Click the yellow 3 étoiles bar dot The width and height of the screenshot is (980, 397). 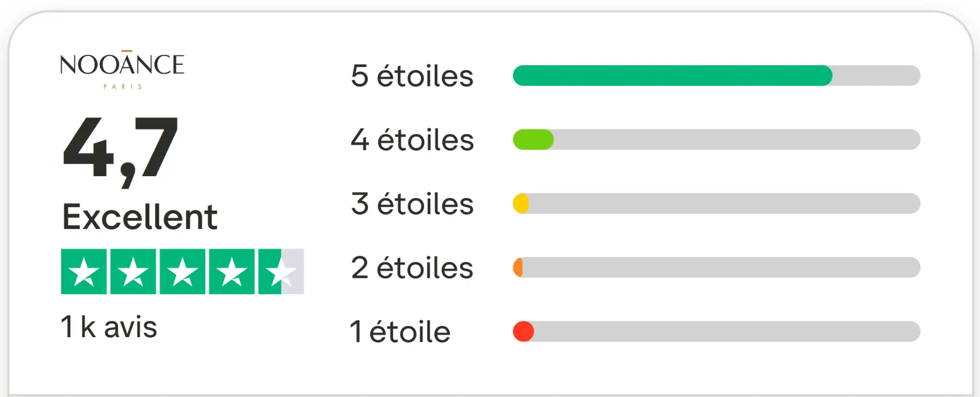coord(521,203)
